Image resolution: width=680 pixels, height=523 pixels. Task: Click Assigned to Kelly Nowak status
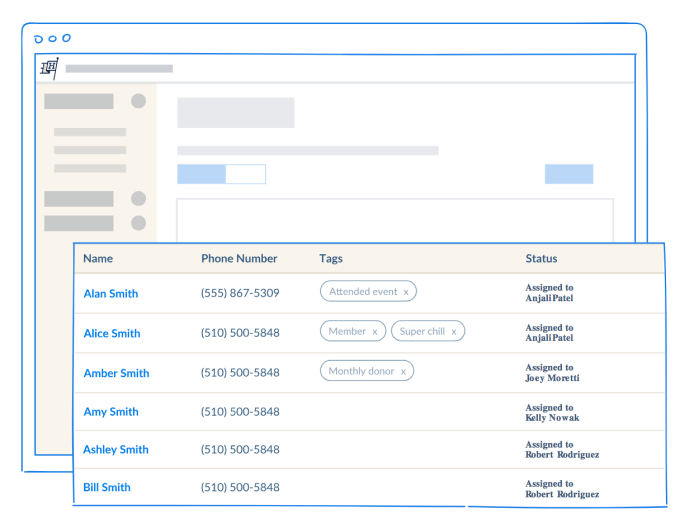(552, 412)
